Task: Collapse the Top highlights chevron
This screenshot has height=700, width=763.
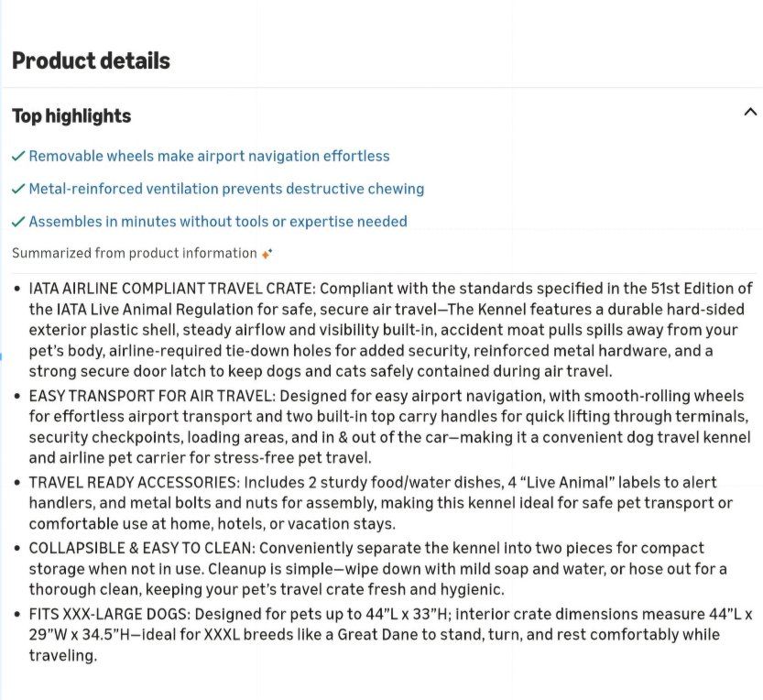Action: [750, 112]
